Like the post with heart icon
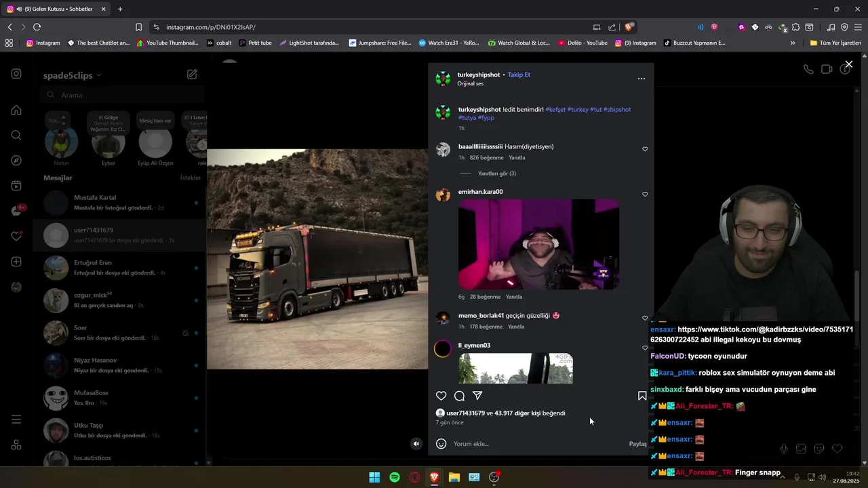 click(441, 396)
